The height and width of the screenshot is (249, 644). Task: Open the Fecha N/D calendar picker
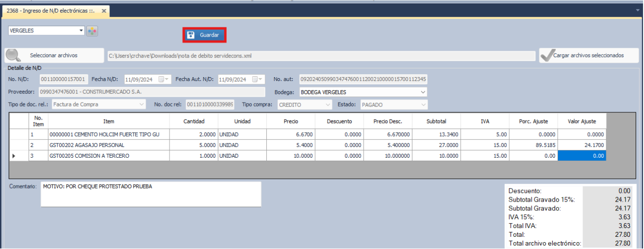coord(164,79)
